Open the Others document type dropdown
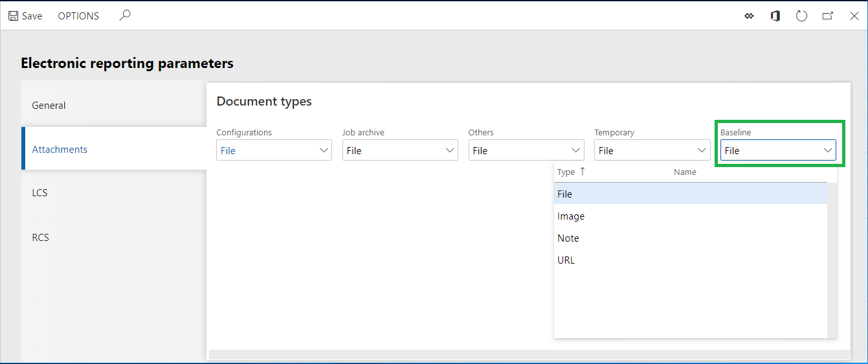The image size is (868, 364). (576, 150)
